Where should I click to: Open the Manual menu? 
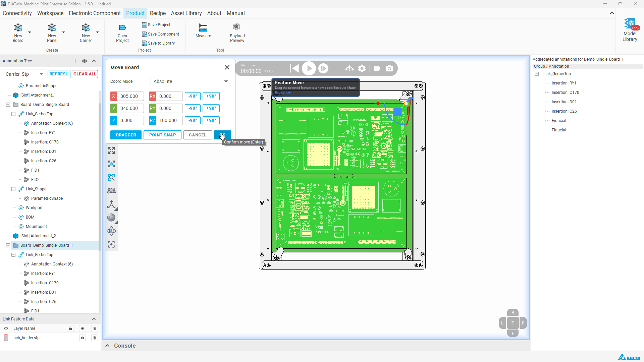235,13
